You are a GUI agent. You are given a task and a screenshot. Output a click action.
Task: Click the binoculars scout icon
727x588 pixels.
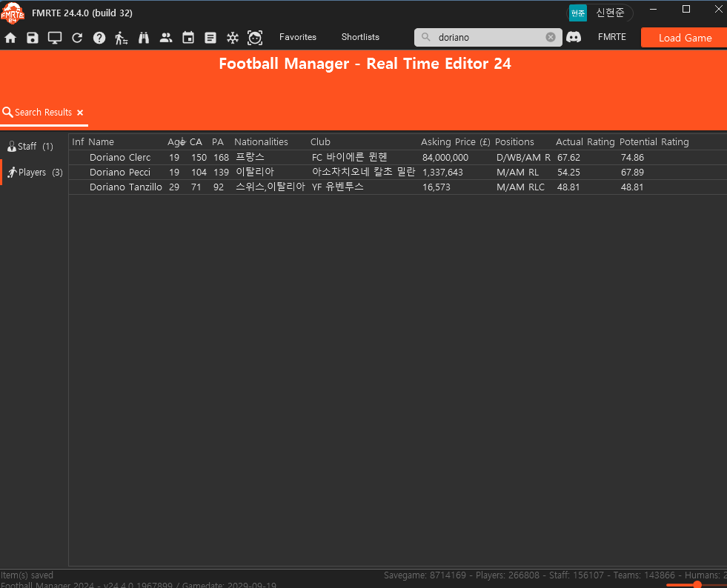click(144, 38)
